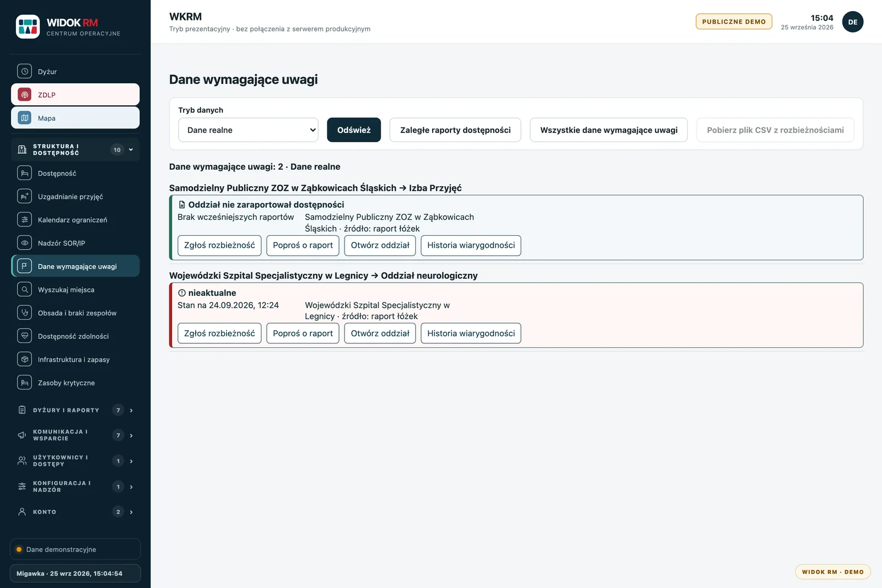Click the Infrastruktura i zapasy box icon
This screenshot has height=588, width=882.
[x=24, y=359]
